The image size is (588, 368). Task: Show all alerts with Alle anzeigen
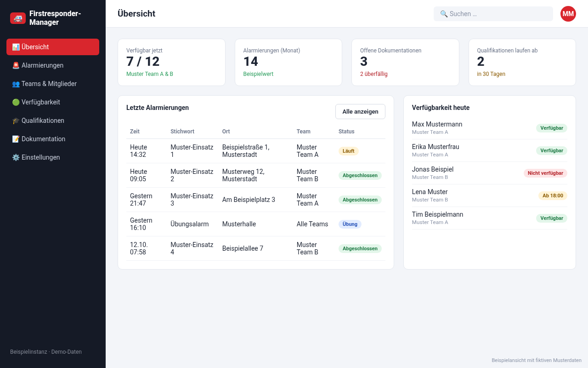360,112
